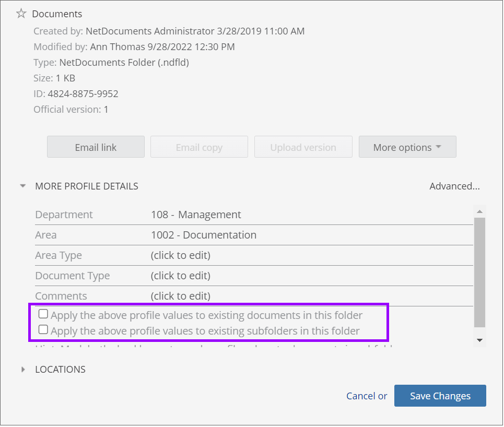This screenshot has width=504, height=427.
Task: Collapse the More Profile Details section
Action: (23, 186)
